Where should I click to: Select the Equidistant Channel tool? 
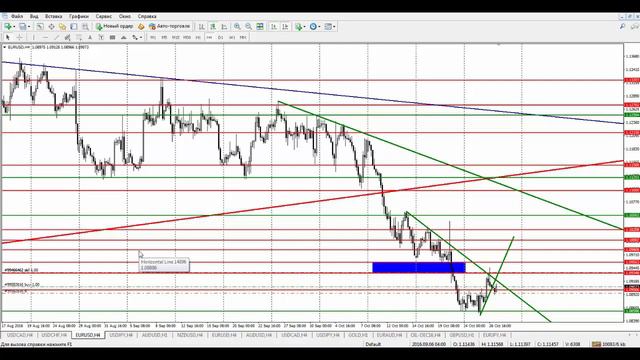(x=67, y=37)
